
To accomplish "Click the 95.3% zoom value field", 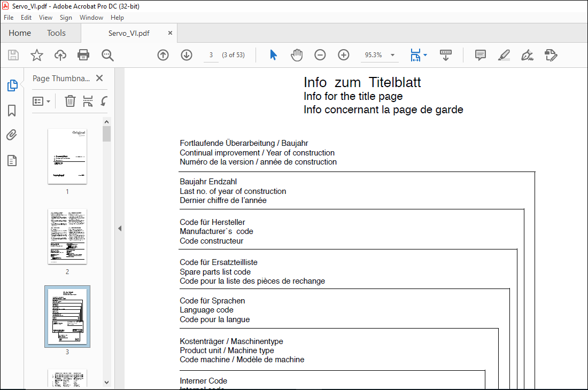I will 374,55.
